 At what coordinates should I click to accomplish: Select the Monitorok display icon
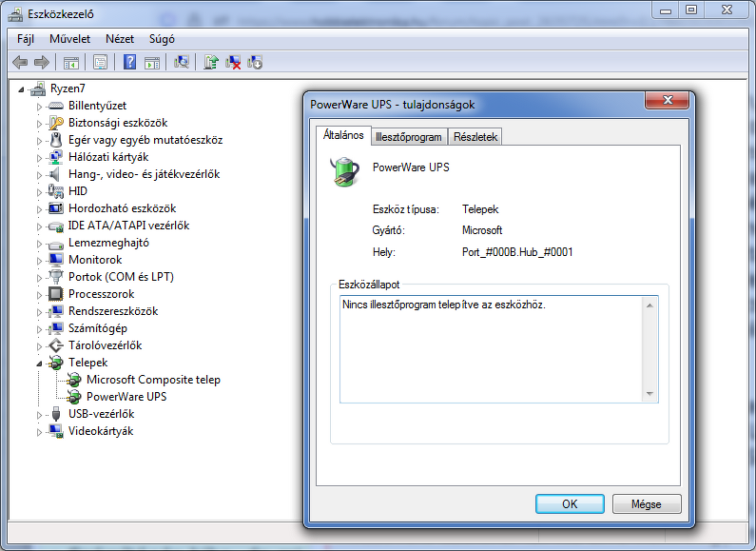point(56,260)
